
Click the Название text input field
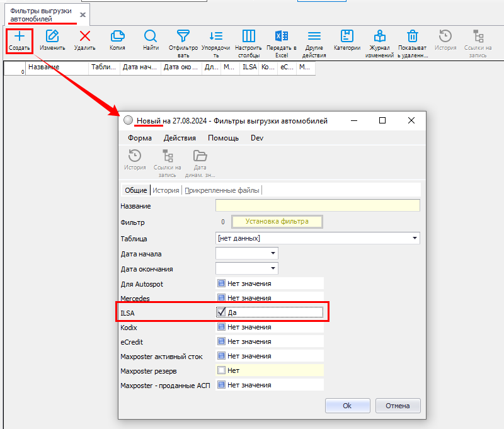click(318, 205)
